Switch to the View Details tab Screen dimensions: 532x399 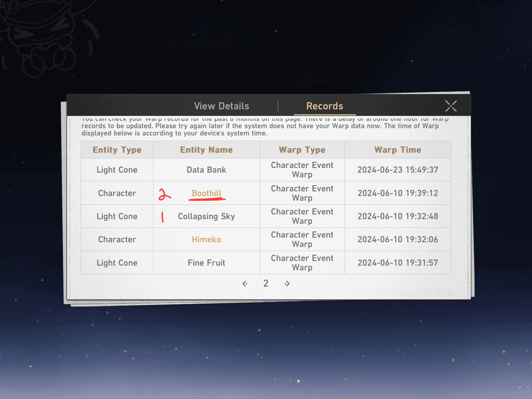222,106
